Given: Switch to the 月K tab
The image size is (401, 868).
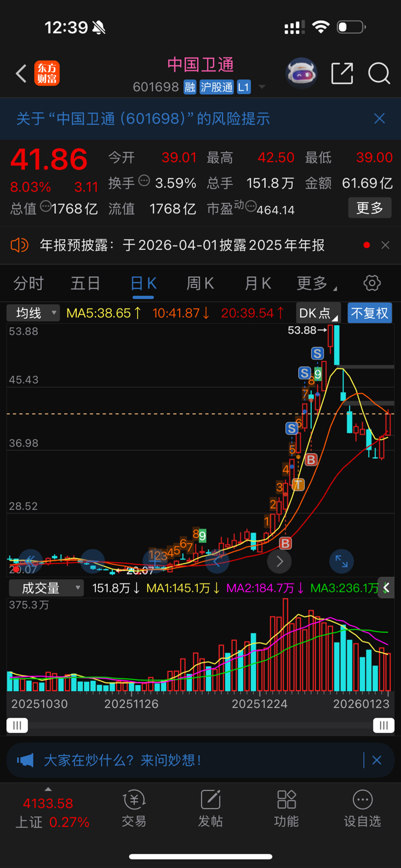Looking at the screenshot, I should 258,283.
